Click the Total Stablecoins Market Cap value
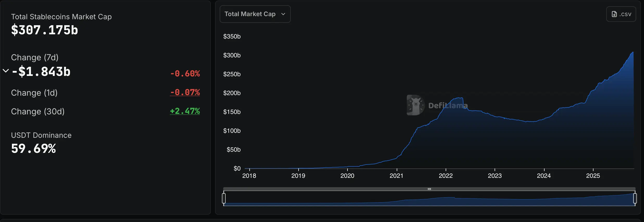Viewport: 644px width, 222px height. [x=45, y=30]
